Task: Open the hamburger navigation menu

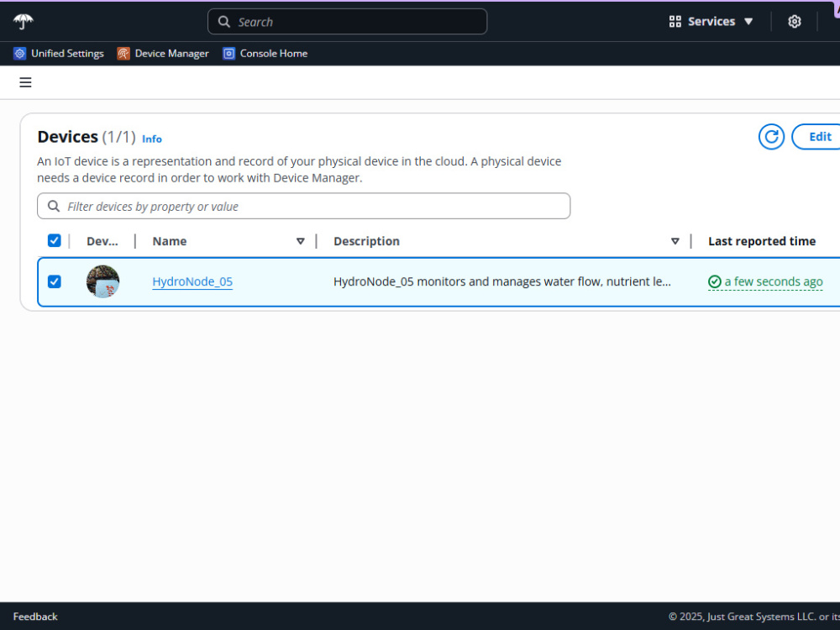Action: click(x=25, y=82)
